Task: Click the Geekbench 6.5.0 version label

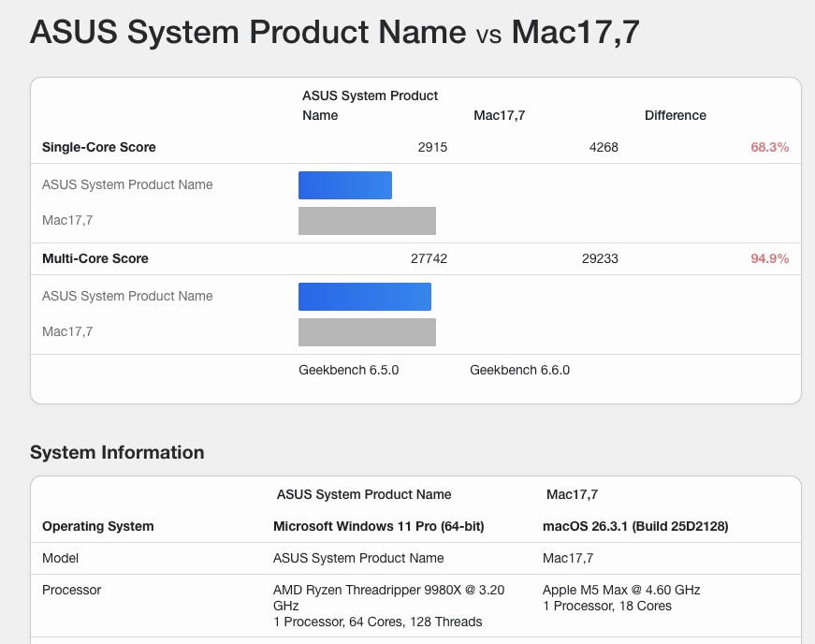Action: 348,370
